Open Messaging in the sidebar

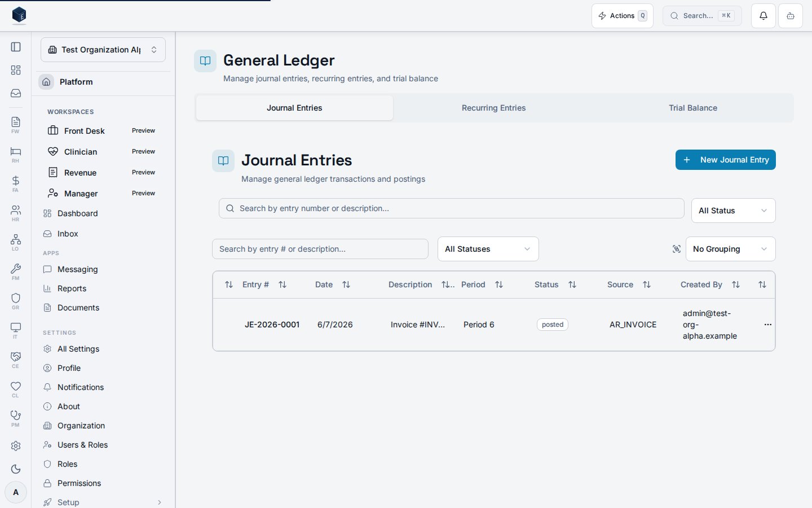coord(103,269)
